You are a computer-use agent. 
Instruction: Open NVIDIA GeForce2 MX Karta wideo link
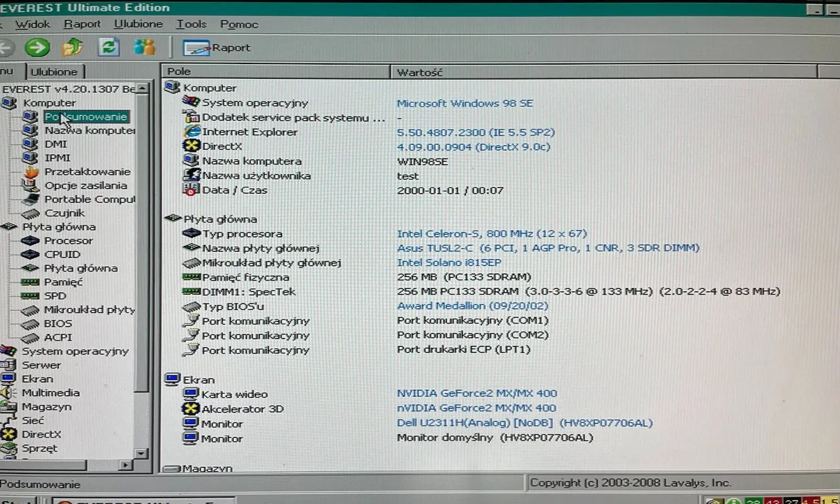(477, 393)
